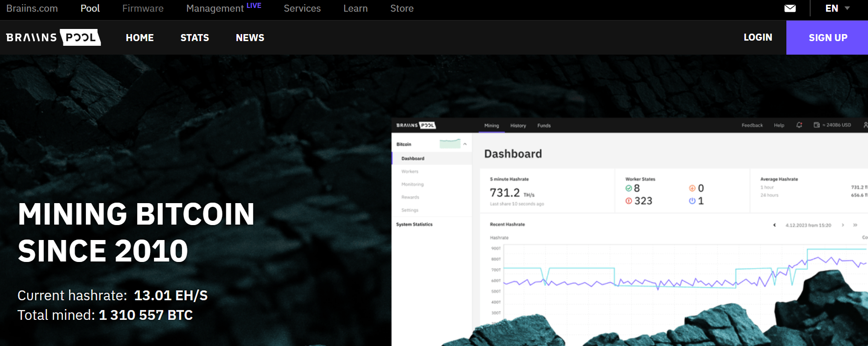Open the Firmware menu item
This screenshot has height=346, width=868.
pos(143,8)
